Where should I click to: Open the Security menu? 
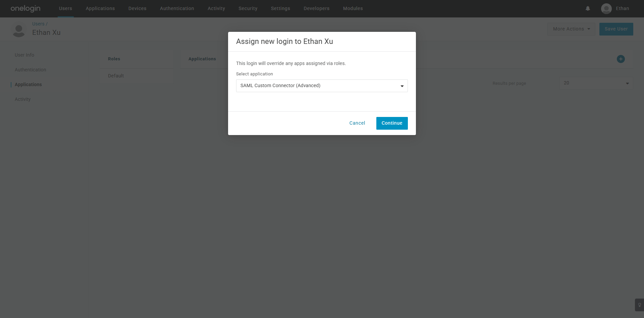[x=248, y=8]
